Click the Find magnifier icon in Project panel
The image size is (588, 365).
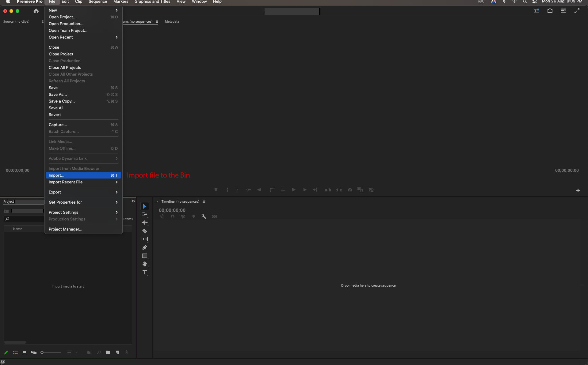tap(99, 352)
